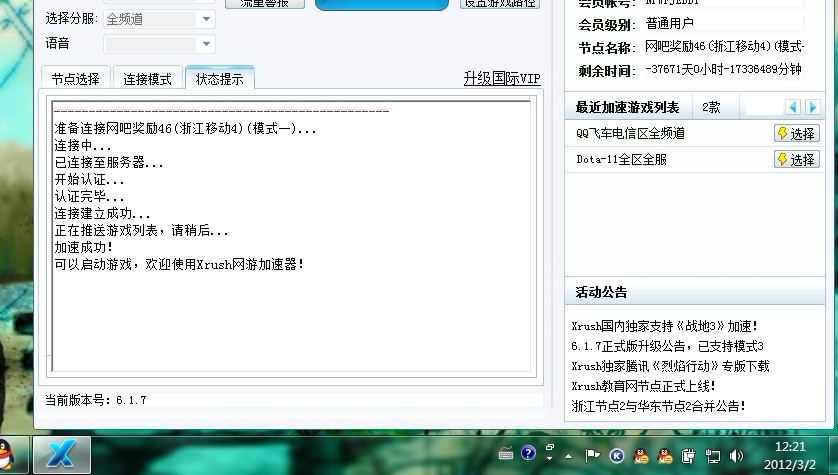Select the 状态提示 tab
The height and width of the screenshot is (475, 838).
coord(220,79)
